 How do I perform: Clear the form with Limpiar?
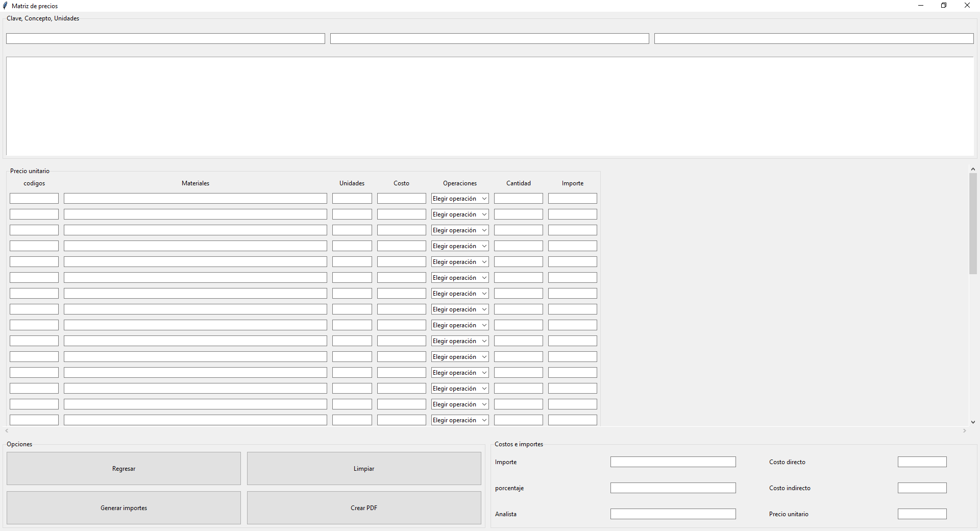[364, 468]
